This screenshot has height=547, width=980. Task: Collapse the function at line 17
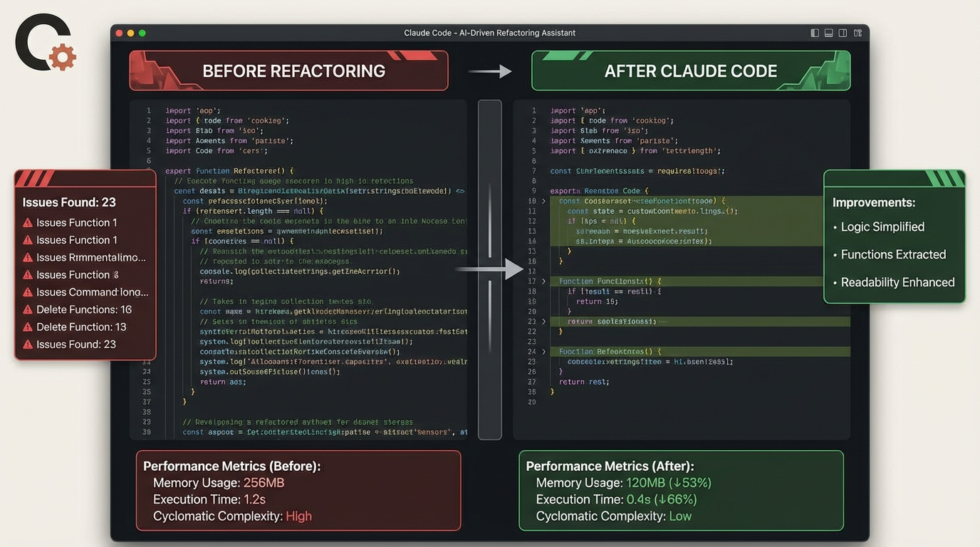coord(543,281)
